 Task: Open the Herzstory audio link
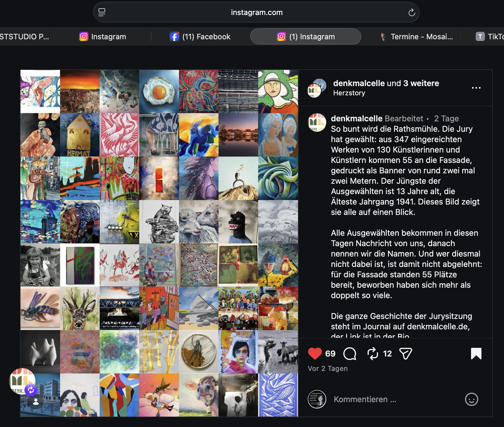[349, 93]
